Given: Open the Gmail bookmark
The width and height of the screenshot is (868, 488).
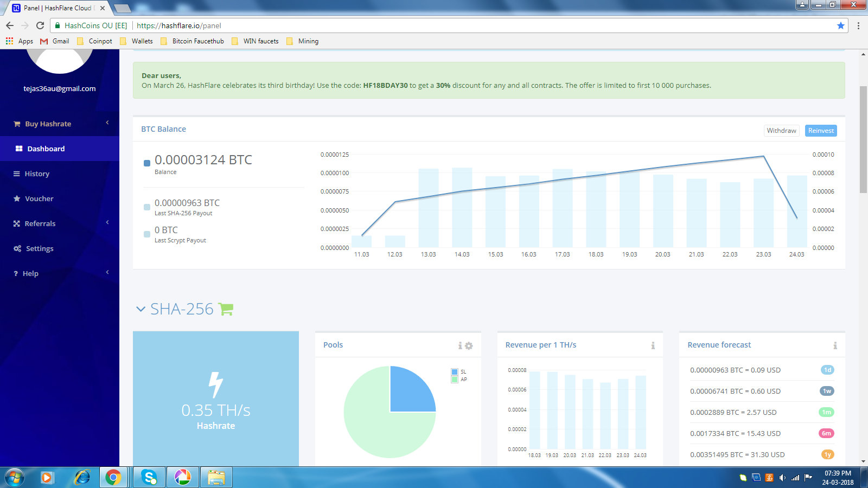Looking at the screenshot, I should click(x=55, y=41).
